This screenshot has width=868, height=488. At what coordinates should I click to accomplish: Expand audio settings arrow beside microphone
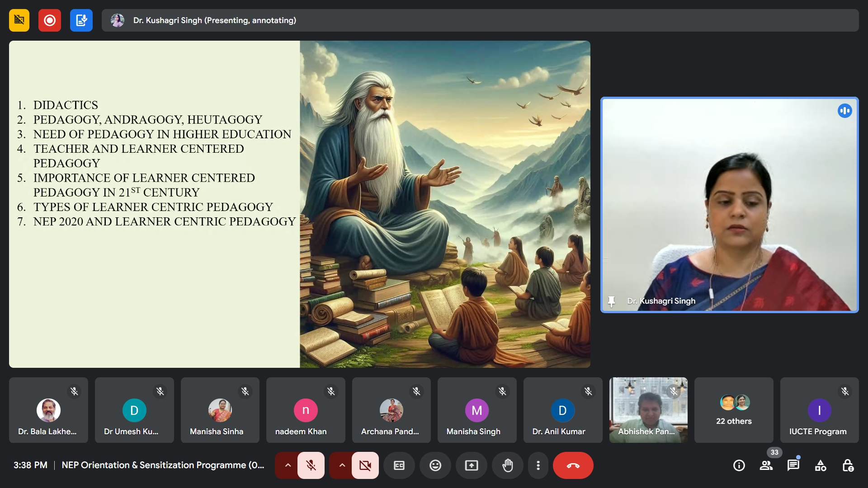coord(288,465)
